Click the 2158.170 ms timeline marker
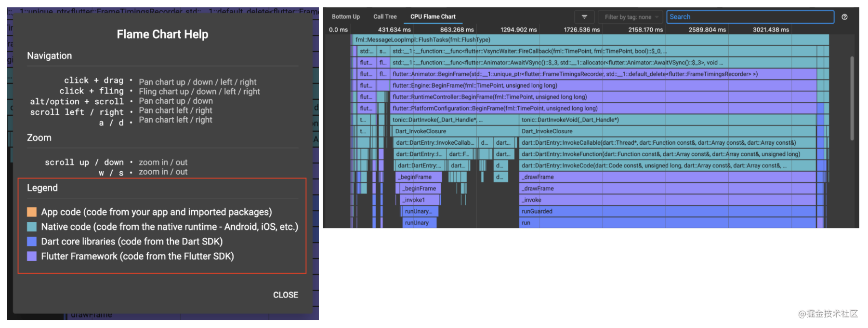 tap(645, 29)
